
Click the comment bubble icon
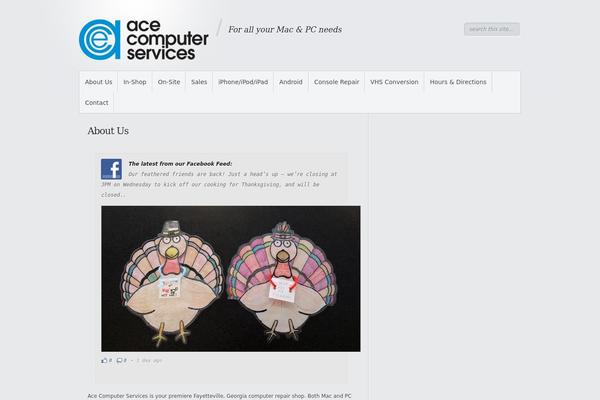[x=119, y=361]
